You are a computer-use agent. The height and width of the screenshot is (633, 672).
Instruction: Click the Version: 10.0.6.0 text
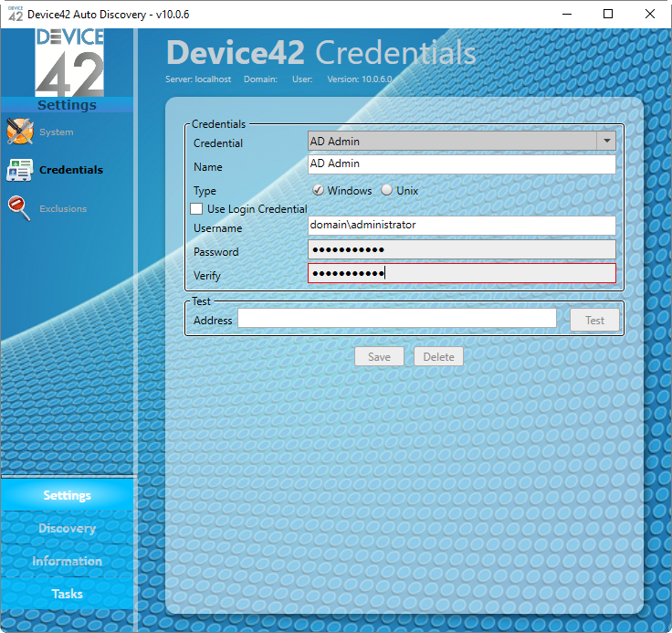360,79
